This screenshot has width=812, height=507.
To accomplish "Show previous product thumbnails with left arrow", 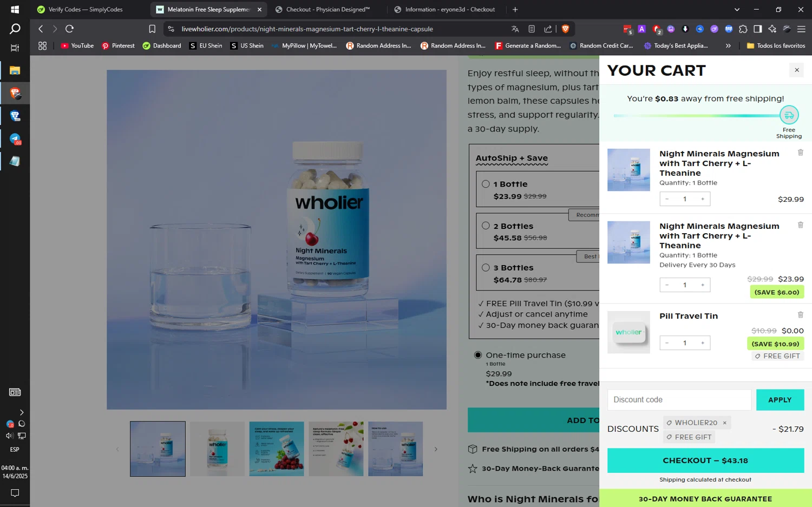I will (117, 449).
